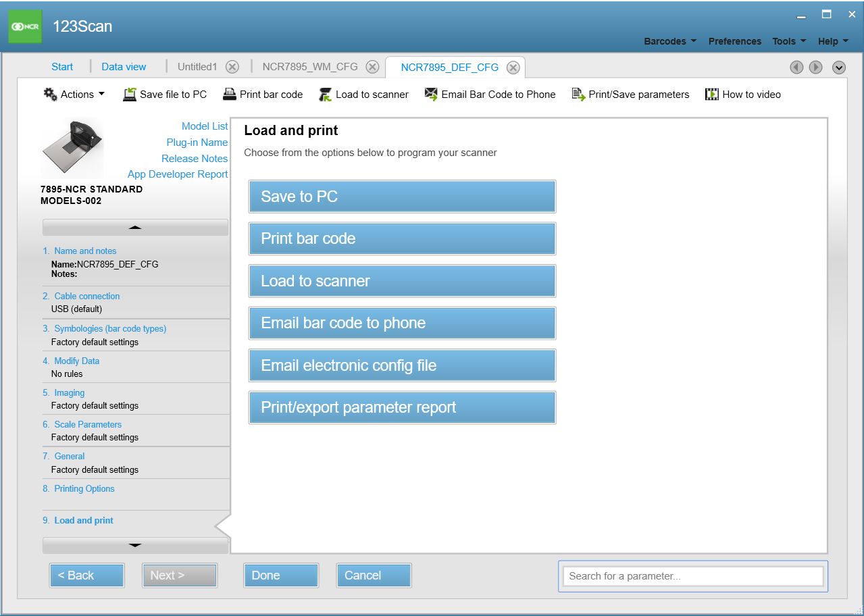
Task: Click the Print/Save parameters icon
Action: coord(578,95)
